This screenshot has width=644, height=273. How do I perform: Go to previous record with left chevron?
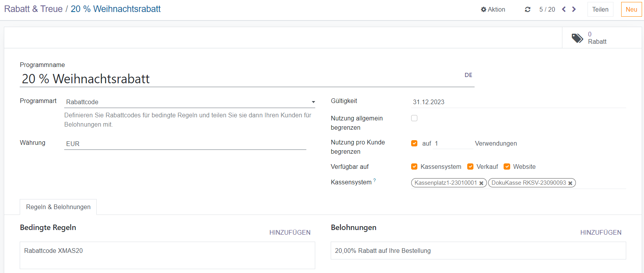pos(564,9)
